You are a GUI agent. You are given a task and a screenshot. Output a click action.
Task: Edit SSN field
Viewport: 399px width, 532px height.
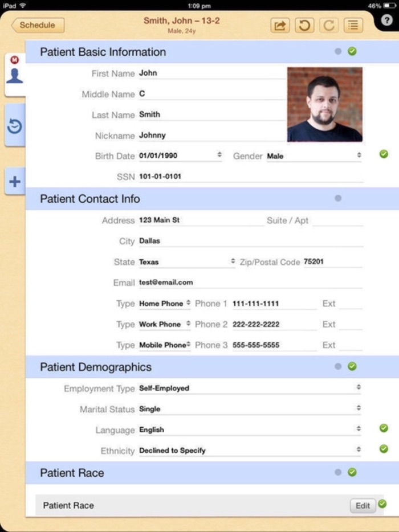[x=251, y=177]
